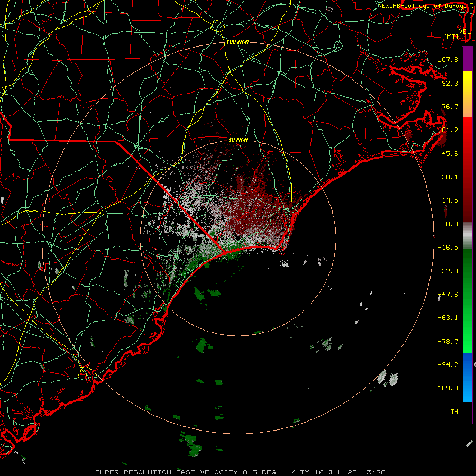Click the -16.5 velocity legend value

tap(448, 248)
